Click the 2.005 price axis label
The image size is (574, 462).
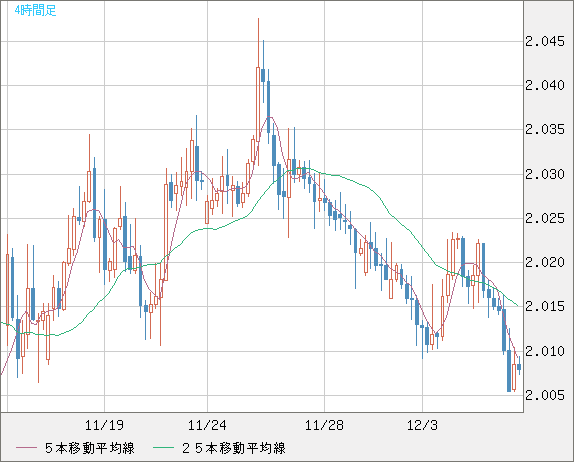click(545, 395)
